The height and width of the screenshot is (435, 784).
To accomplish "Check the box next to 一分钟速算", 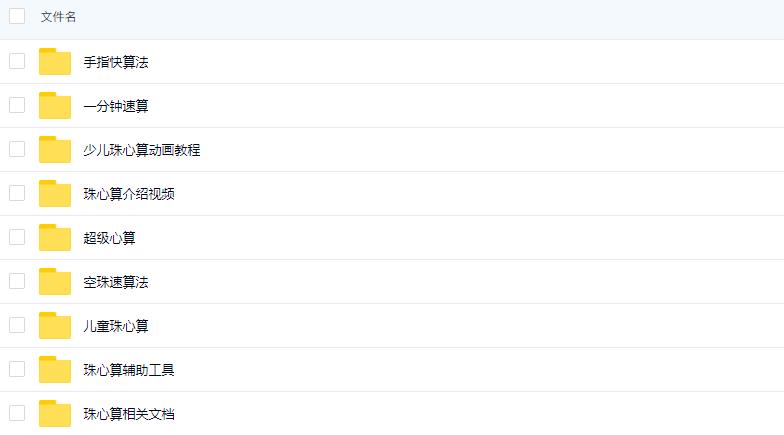I will 17,105.
